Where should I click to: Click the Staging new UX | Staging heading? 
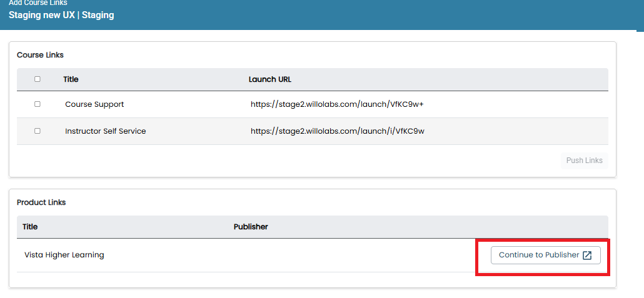61,16
